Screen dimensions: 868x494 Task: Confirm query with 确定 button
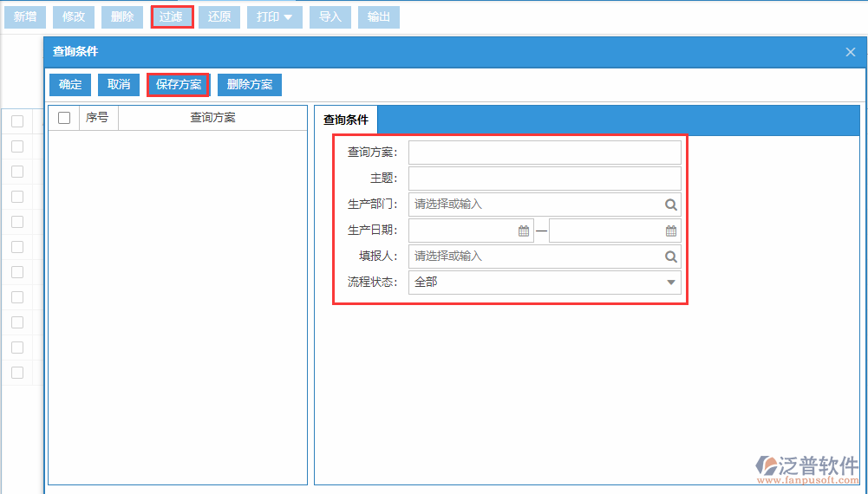[x=70, y=85]
